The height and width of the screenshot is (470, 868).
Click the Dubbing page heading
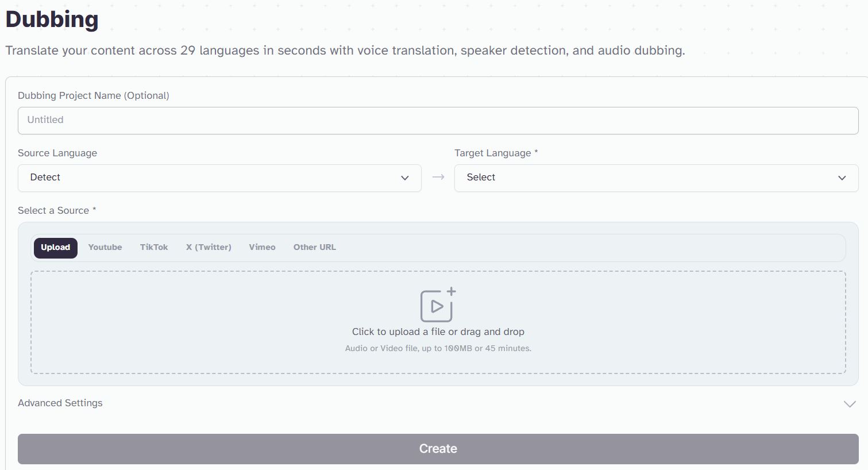point(52,20)
